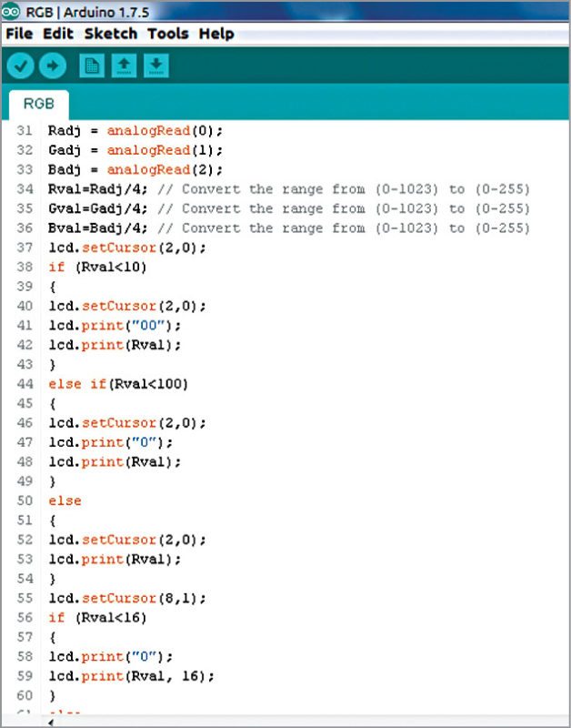Image resolution: width=571 pixels, height=728 pixels.
Task: Open the File menu
Action: [x=18, y=34]
